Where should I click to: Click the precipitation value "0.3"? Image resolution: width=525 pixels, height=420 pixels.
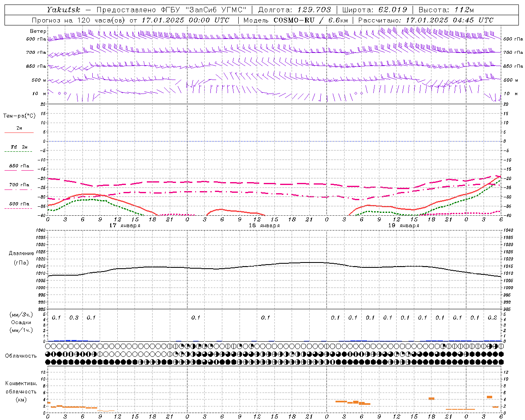coord(74,317)
